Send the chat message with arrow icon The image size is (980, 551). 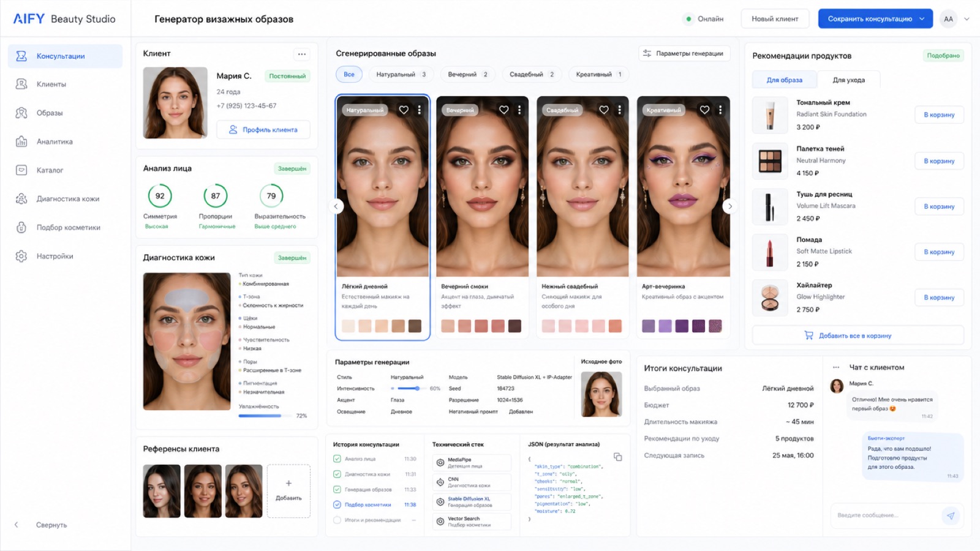click(950, 515)
